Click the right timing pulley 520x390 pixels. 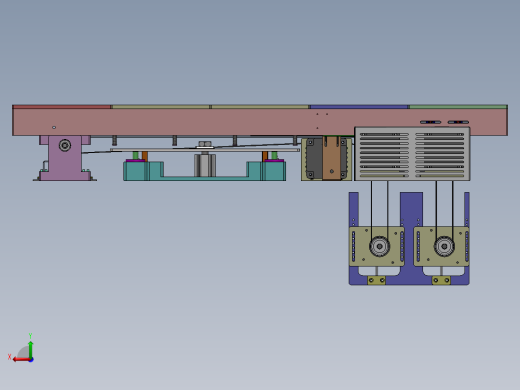point(444,246)
